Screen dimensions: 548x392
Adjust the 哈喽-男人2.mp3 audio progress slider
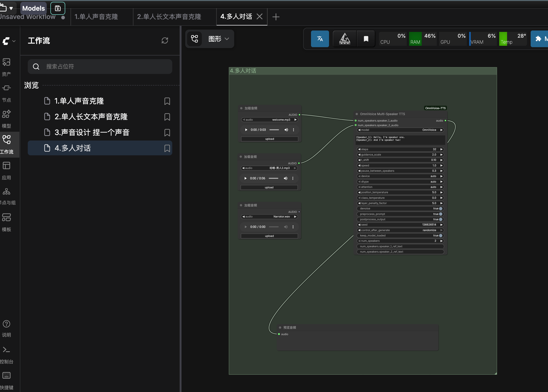click(273, 178)
